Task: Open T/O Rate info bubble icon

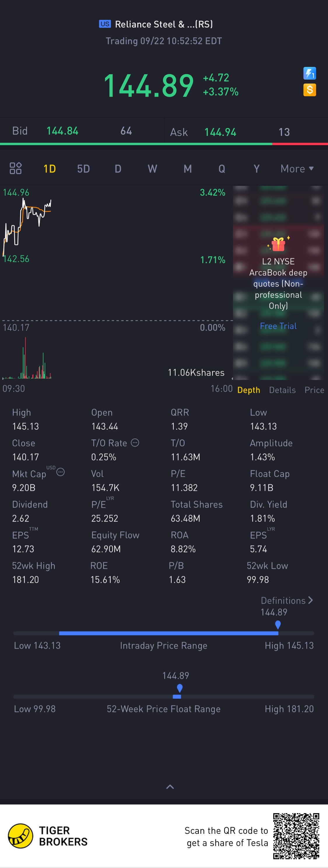Action: [135, 442]
